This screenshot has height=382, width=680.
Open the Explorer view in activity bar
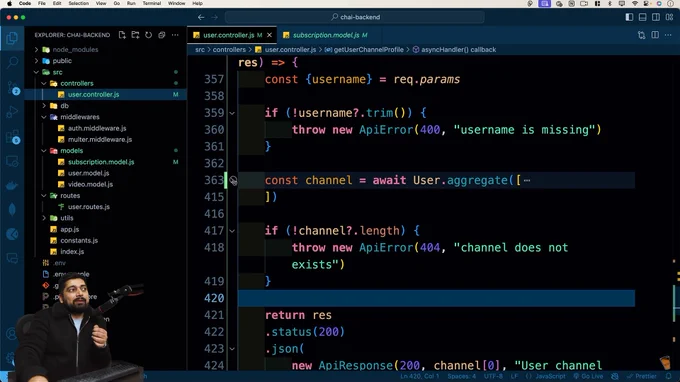(12, 38)
